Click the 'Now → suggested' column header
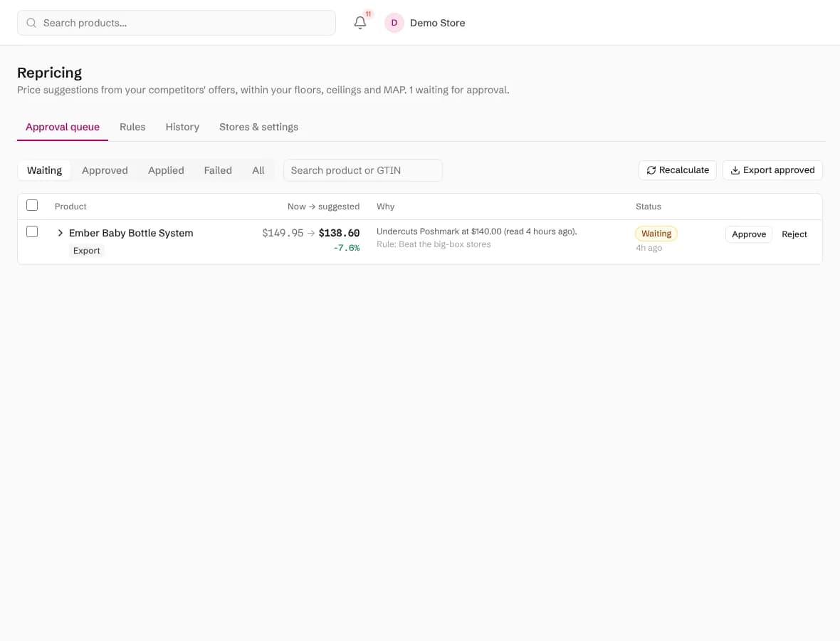The width and height of the screenshot is (840, 641). [324, 207]
